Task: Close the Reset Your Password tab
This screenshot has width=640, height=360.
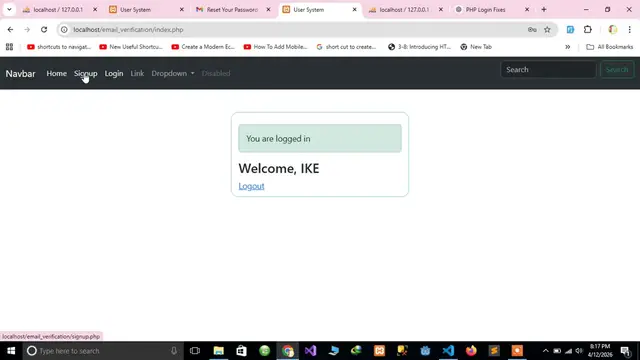Action: coord(268,9)
